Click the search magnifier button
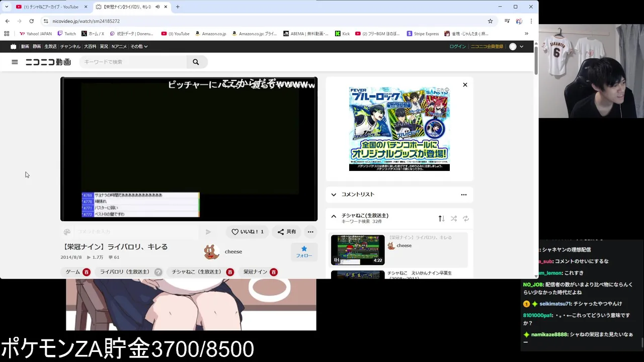 tap(196, 62)
